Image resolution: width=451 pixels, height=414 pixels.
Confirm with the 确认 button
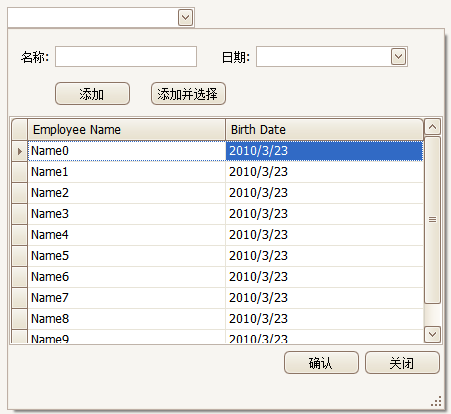point(321,363)
